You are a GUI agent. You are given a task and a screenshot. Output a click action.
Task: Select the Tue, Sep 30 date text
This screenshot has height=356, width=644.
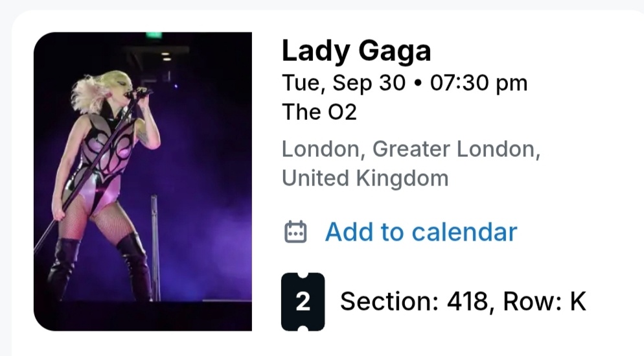click(x=343, y=83)
